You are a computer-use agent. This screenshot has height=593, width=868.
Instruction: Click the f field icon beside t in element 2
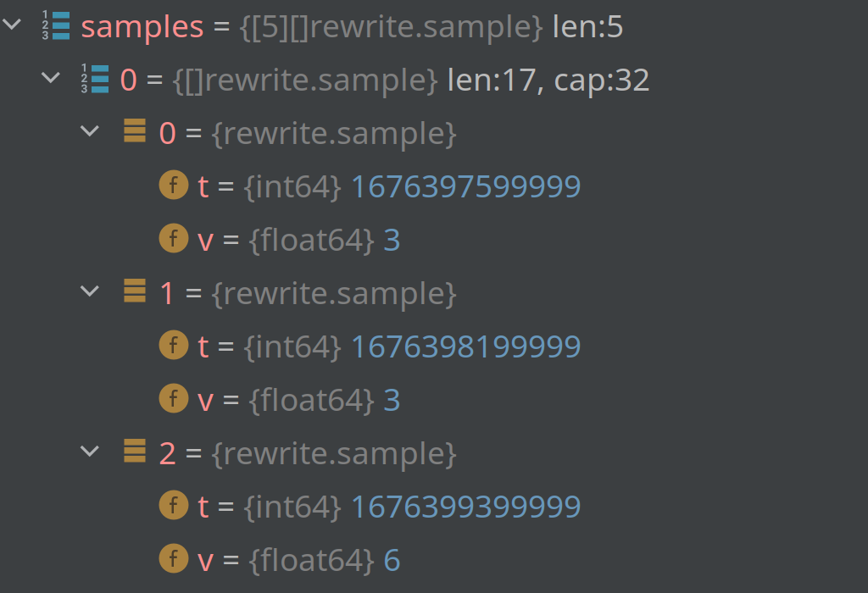(174, 506)
